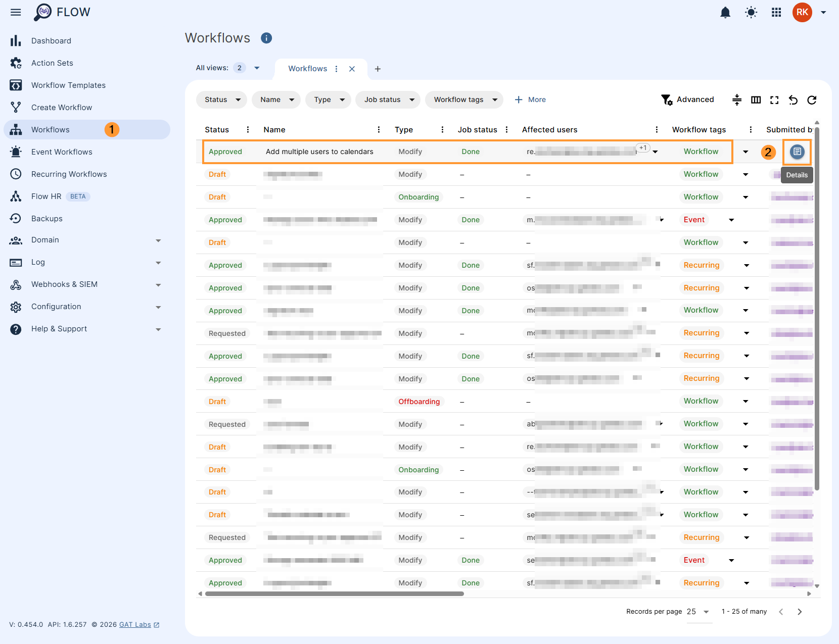Close the Workflows view tab
Screen dimensions: 839x644
coord(352,69)
